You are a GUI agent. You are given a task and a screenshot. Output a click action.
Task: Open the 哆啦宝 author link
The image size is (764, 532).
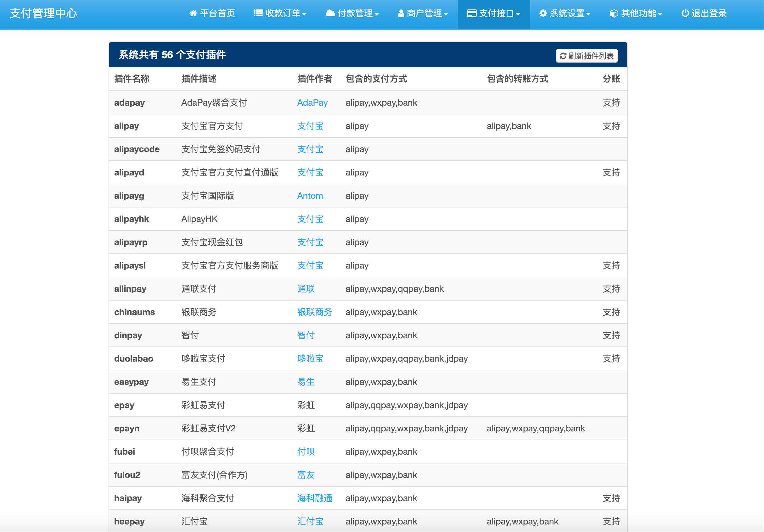click(x=310, y=359)
